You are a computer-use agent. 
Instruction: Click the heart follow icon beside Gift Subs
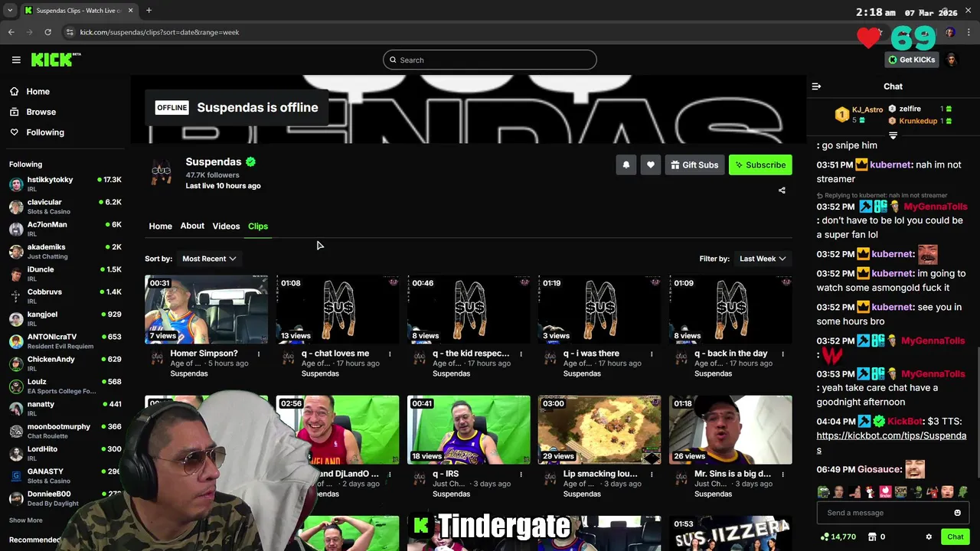[x=651, y=165]
